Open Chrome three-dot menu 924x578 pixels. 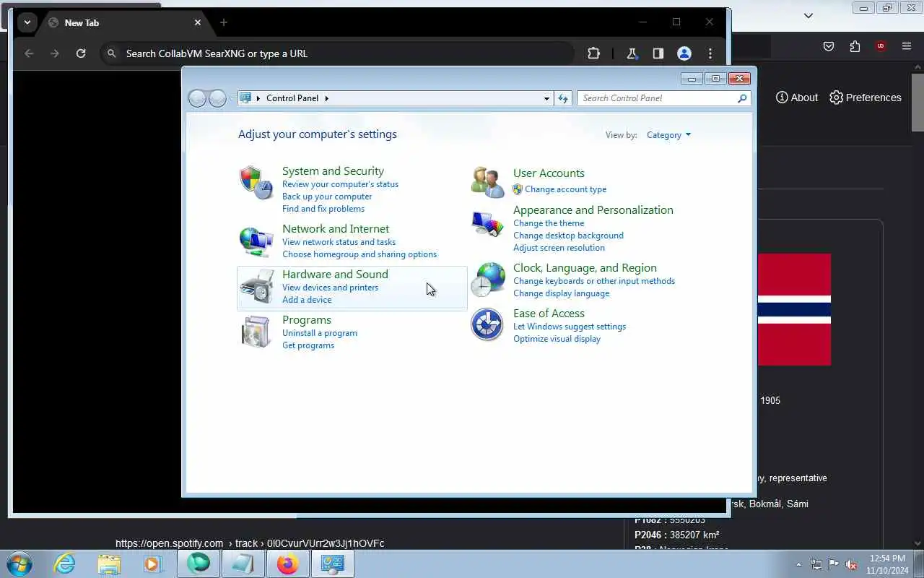[x=710, y=53]
